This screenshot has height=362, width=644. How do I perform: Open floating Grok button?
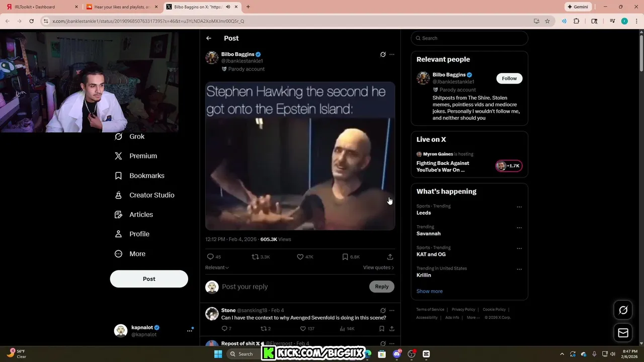pyautogui.click(x=623, y=310)
